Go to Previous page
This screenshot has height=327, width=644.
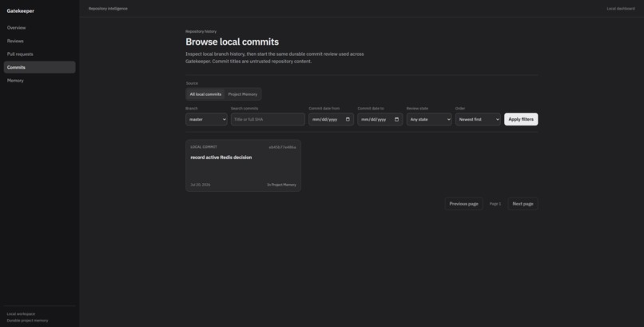(x=463, y=204)
